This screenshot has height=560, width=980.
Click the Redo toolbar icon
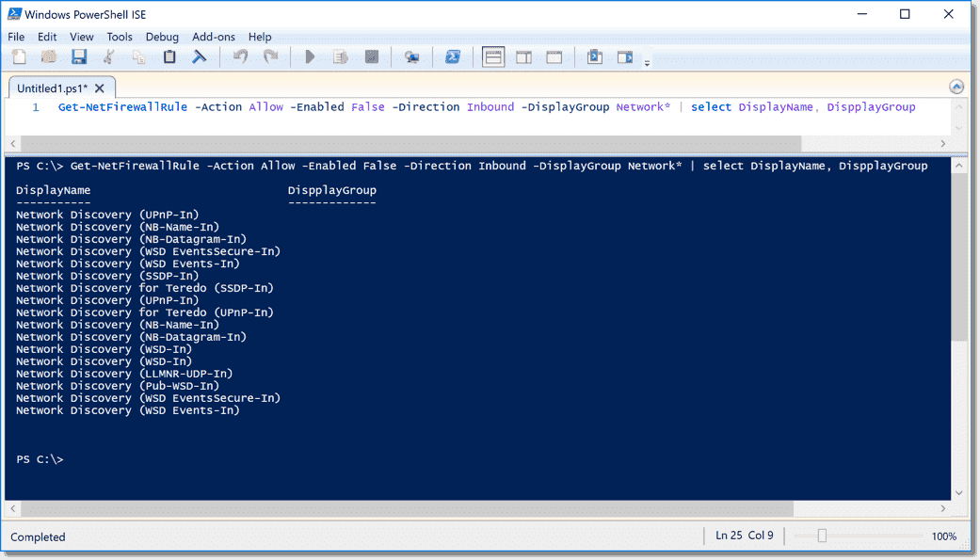(271, 56)
